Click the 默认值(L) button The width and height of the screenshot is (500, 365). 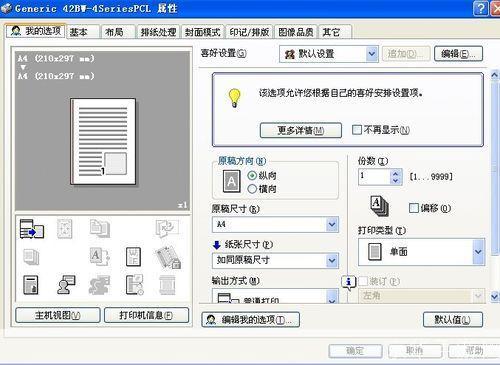tap(453, 320)
